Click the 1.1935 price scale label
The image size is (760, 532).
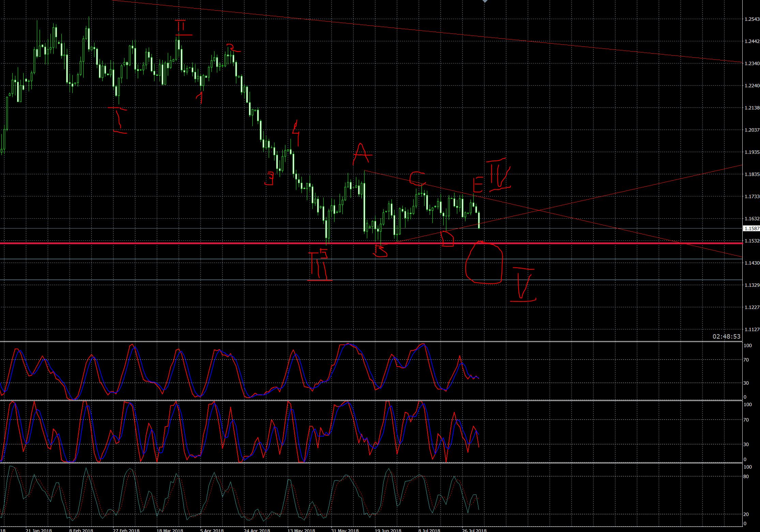click(x=752, y=152)
